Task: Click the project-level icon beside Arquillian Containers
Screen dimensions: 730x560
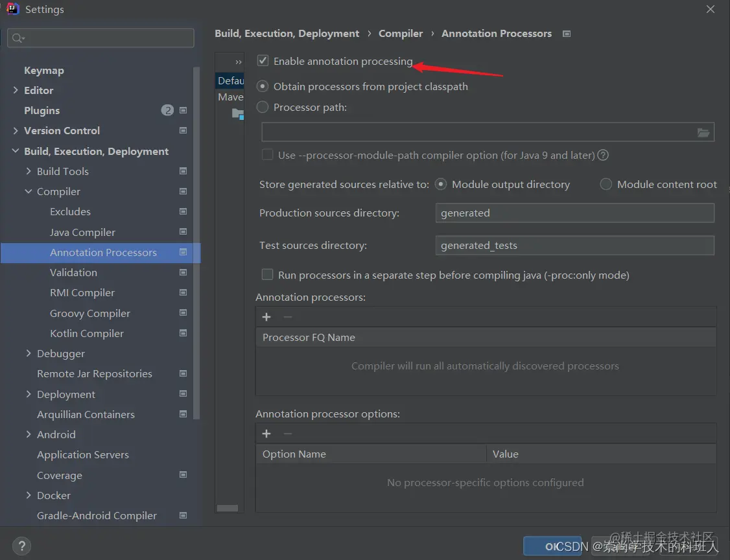Action: (183, 414)
